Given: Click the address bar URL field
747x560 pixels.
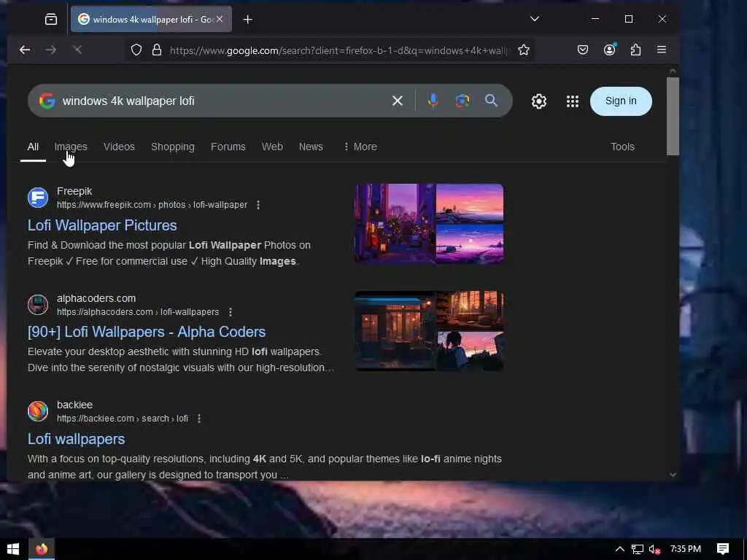Looking at the screenshot, I should pos(338,50).
